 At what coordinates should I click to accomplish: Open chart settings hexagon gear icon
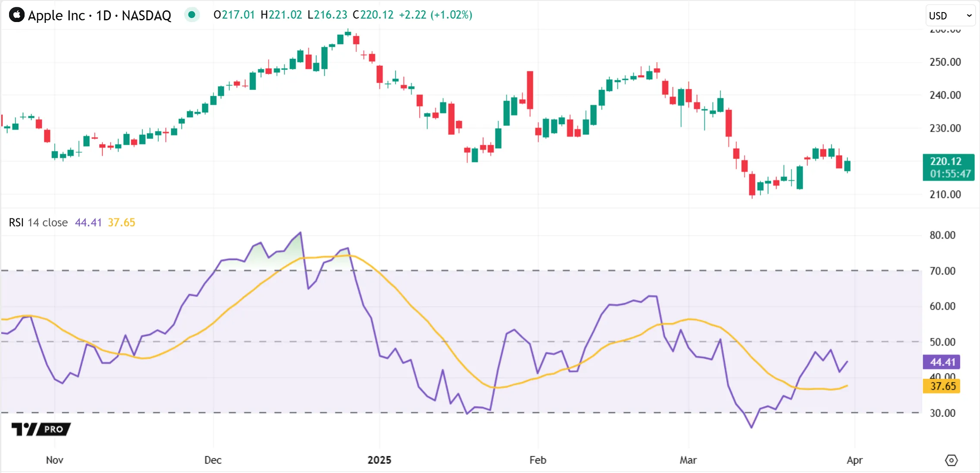tap(951, 460)
